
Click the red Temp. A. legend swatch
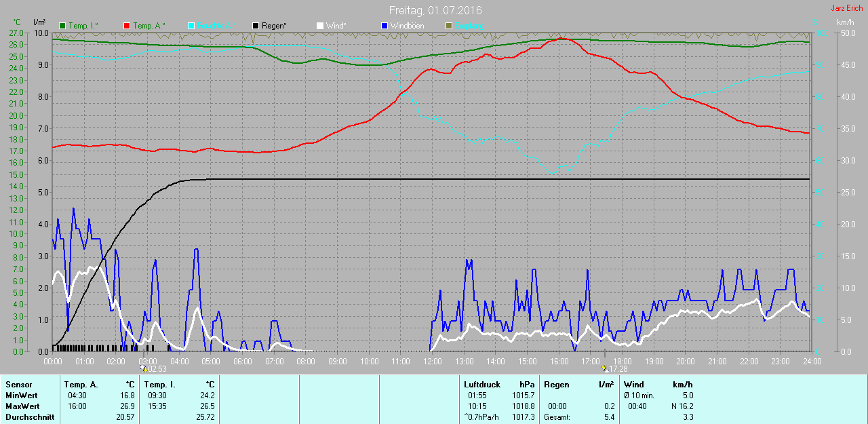point(127,26)
